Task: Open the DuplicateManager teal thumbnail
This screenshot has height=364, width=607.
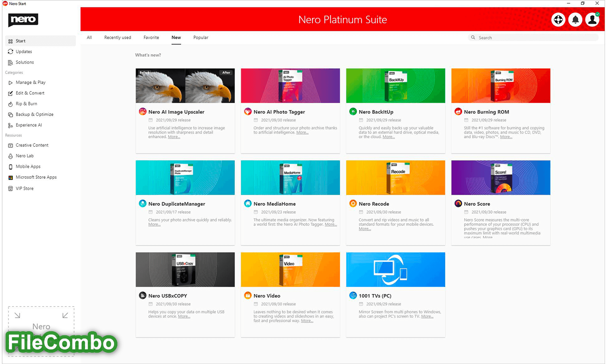Action: [x=185, y=178]
